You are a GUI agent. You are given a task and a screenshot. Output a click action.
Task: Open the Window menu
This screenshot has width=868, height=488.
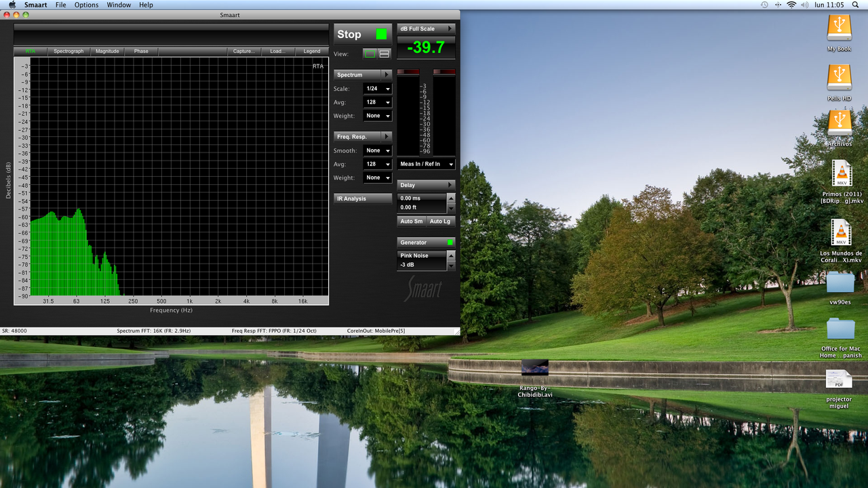tap(119, 5)
